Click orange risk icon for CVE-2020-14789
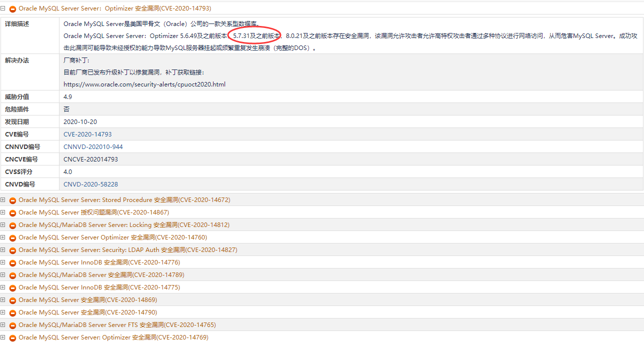644x343 pixels. point(13,275)
